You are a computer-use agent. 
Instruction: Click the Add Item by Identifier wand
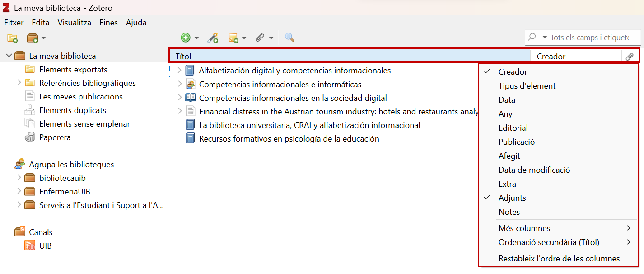(x=213, y=38)
